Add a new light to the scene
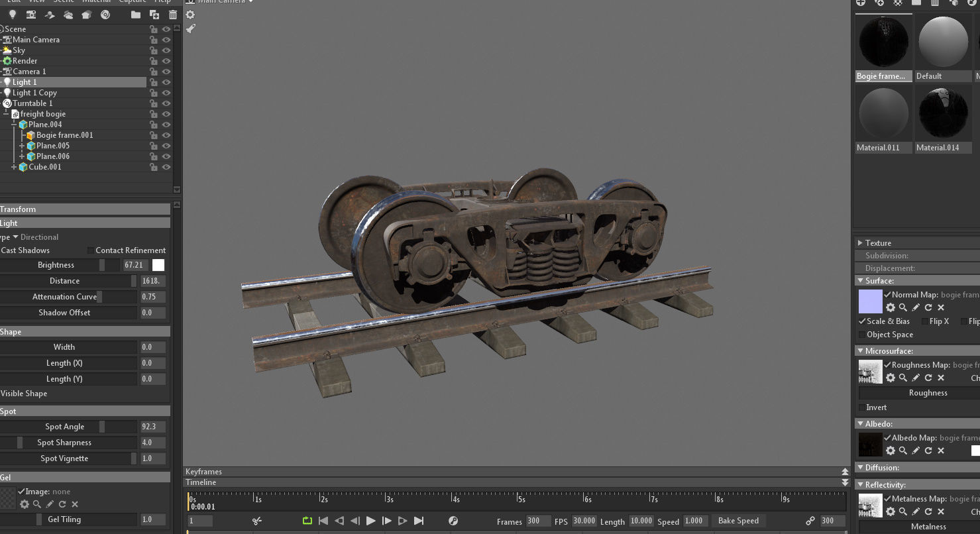 point(12,15)
